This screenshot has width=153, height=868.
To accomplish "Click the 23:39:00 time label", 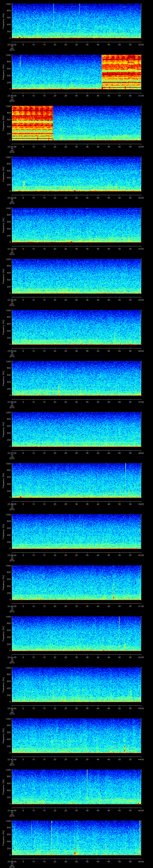I will 12,555.
